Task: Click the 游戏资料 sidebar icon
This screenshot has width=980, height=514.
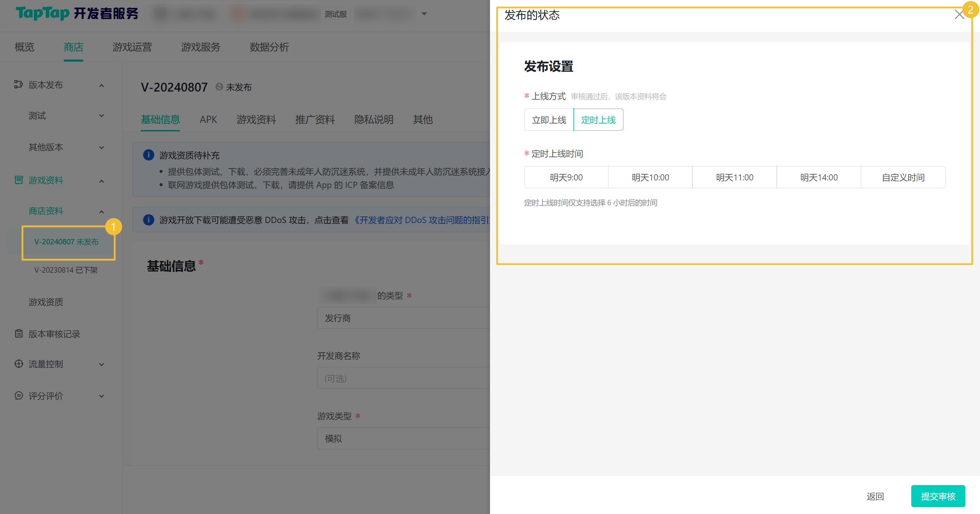Action: pyautogui.click(x=19, y=180)
